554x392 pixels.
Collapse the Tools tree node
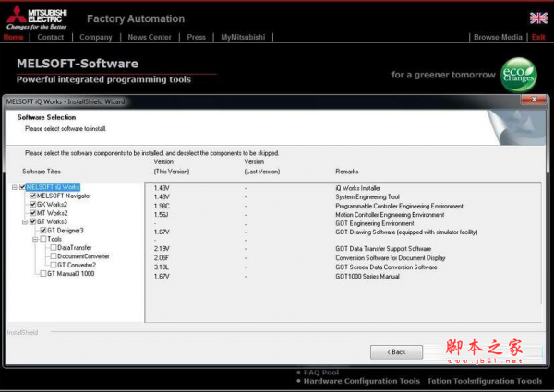coord(34,239)
